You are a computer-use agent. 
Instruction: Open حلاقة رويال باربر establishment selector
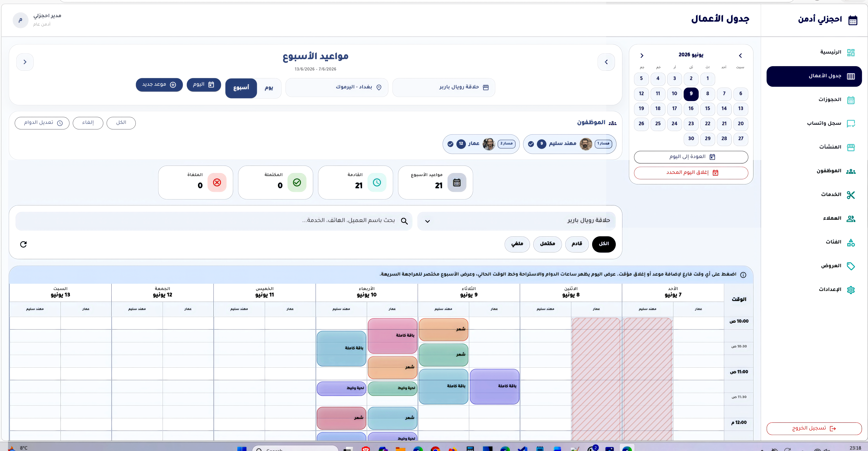coord(444,88)
